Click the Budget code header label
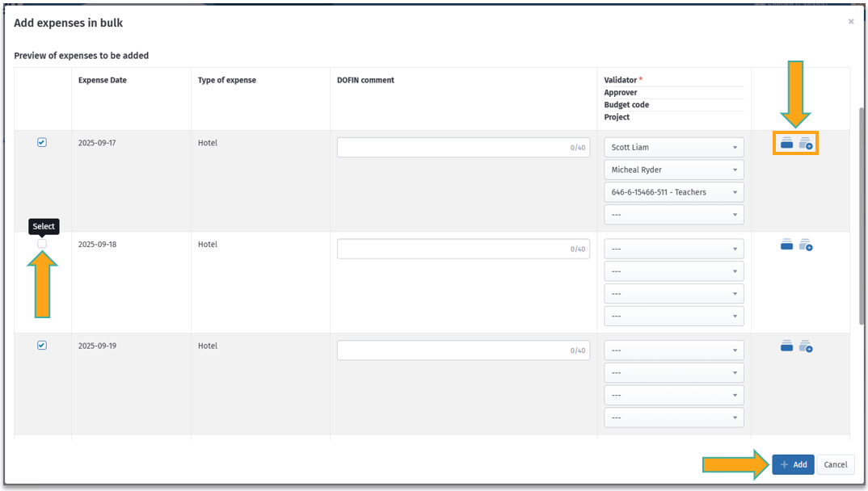The width and height of the screenshot is (868, 491). [x=626, y=104]
